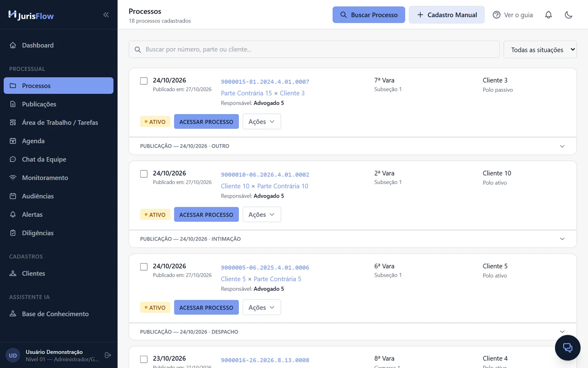The height and width of the screenshot is (368, 588).
Task: Open process number 9000016-26.2026.8.13.0008 link
Action: 265,360
